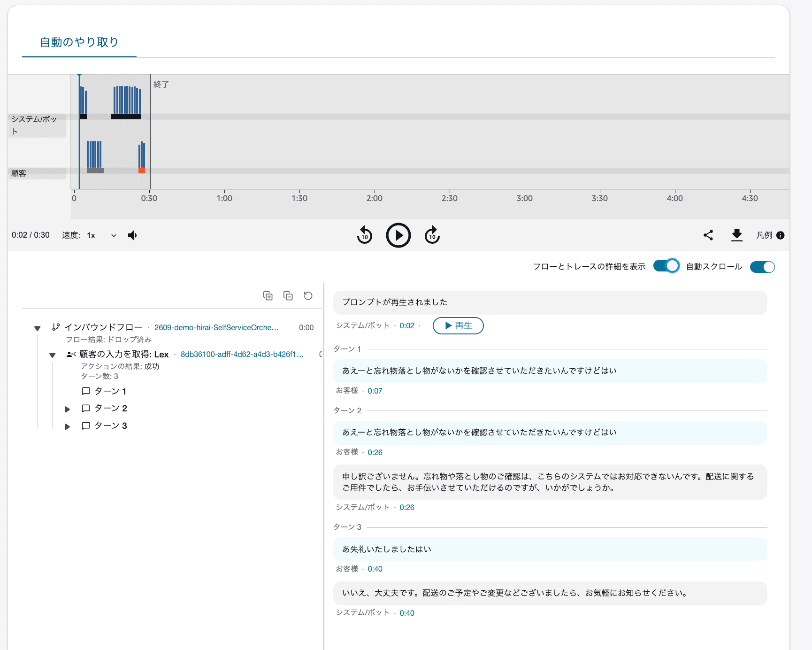This screenshot has height=650, width=812.
Task: Select the あ失礼いたしましたはい message
Action: (x=550, y=549)
